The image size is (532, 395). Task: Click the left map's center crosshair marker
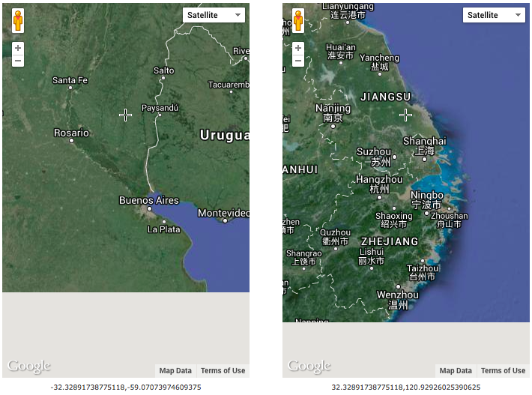tap(126, 115)
